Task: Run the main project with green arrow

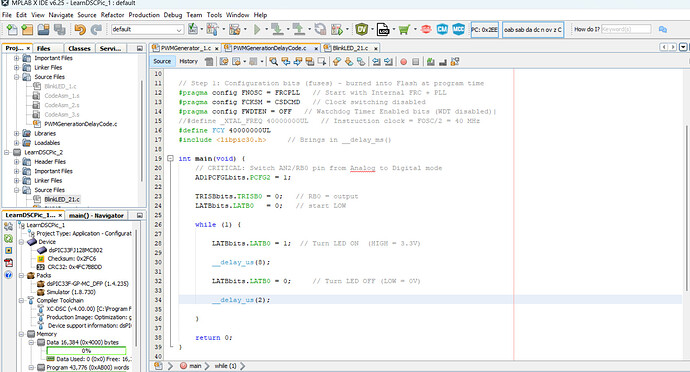Action: click(257, 29)
